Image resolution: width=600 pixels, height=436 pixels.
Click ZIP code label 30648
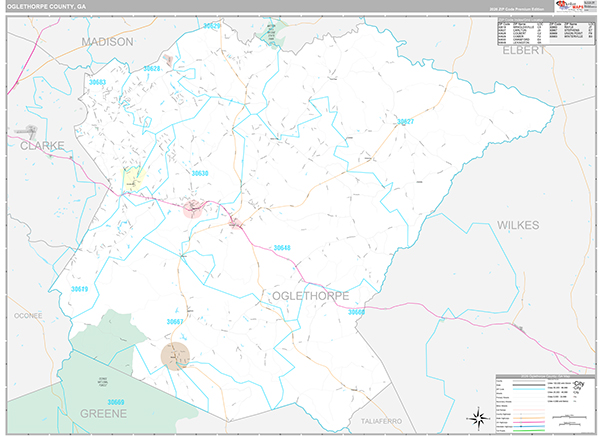tap(282, 248)
